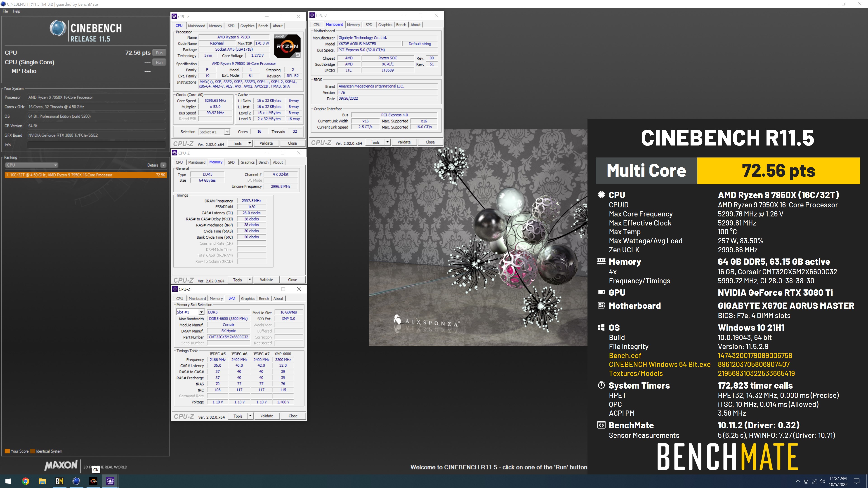
Task: Expand the Tools arrow in the CPU-Z Mainboard window
Action: (x=387, y=142)
